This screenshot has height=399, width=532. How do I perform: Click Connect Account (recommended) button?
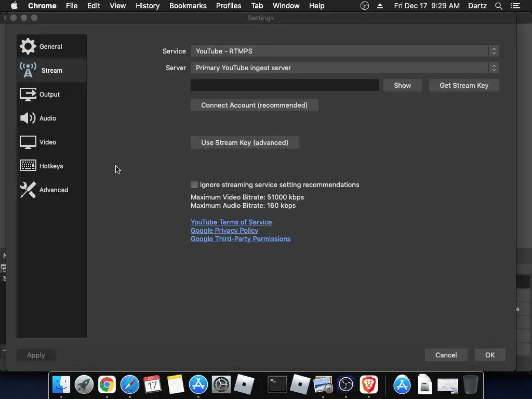point(255,105)
